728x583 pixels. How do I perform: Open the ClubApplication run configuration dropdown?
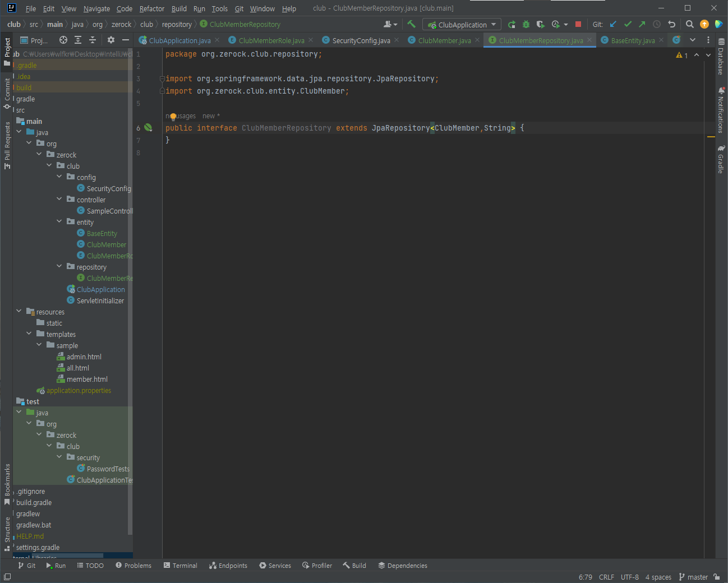(462, 25)
